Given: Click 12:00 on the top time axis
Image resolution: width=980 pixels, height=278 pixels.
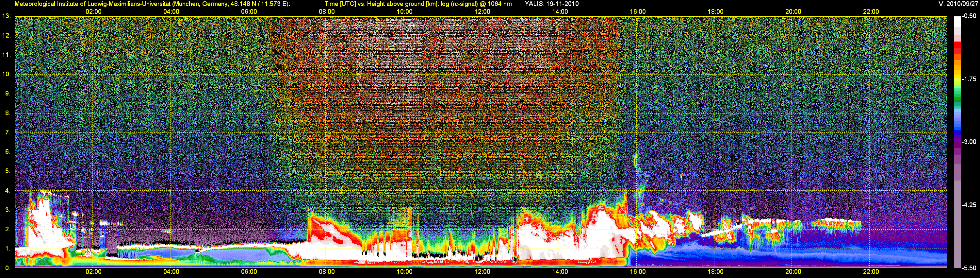Looking at the screenshot, I should pos(482,11).
